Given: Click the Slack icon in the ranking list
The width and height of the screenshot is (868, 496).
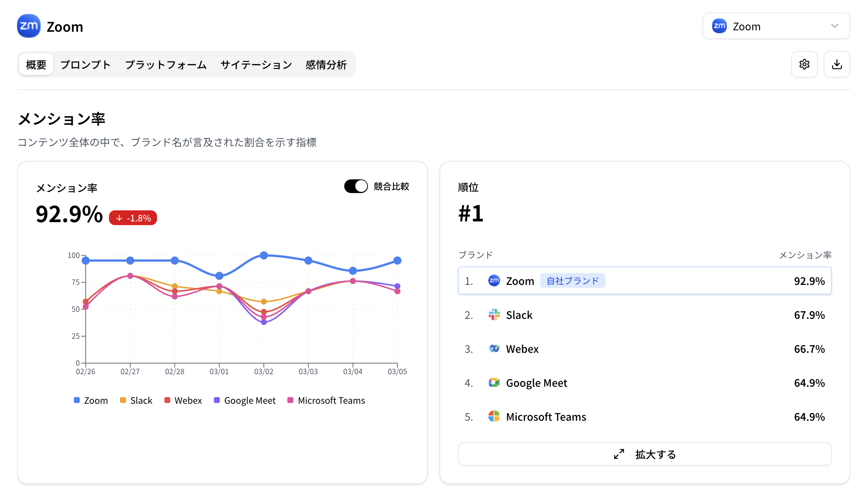Looking at the screenshot, I should 494,315.
